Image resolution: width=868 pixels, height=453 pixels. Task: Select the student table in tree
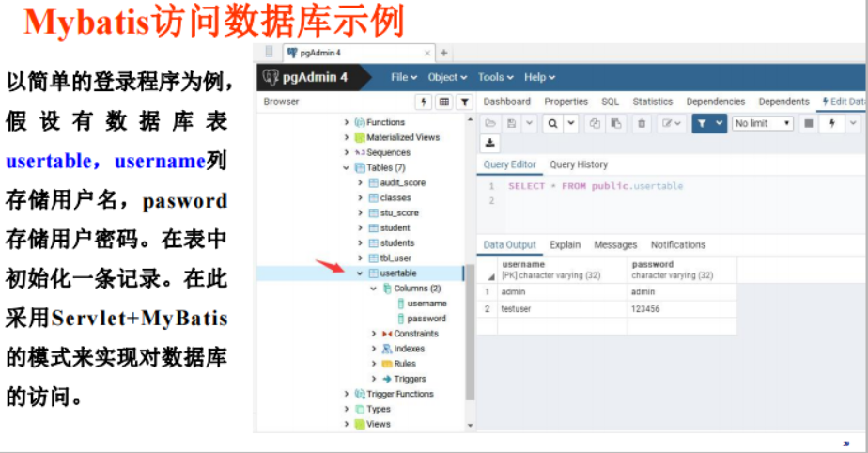(x=395, y=227)
